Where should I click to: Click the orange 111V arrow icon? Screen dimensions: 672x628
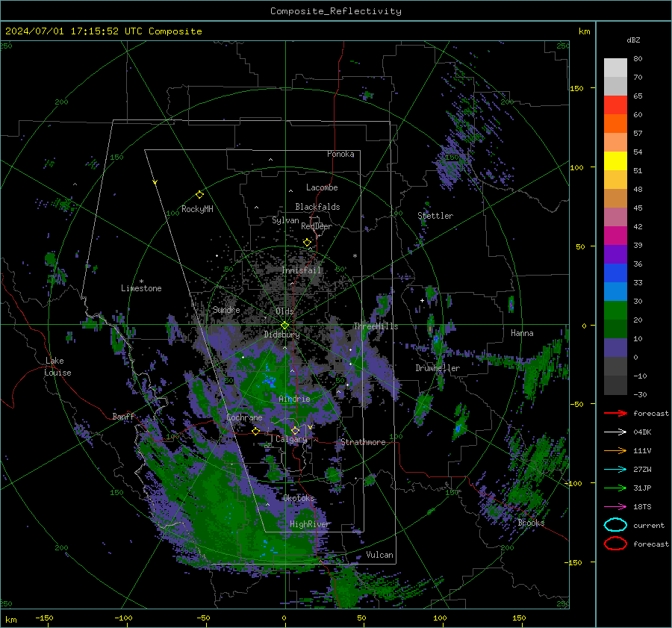615,450
